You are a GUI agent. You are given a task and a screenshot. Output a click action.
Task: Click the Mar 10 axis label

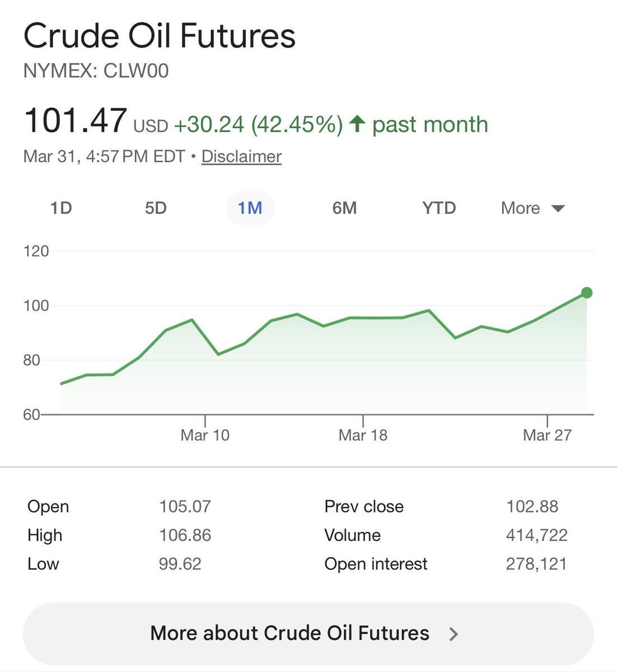click(x=205, y=435)
